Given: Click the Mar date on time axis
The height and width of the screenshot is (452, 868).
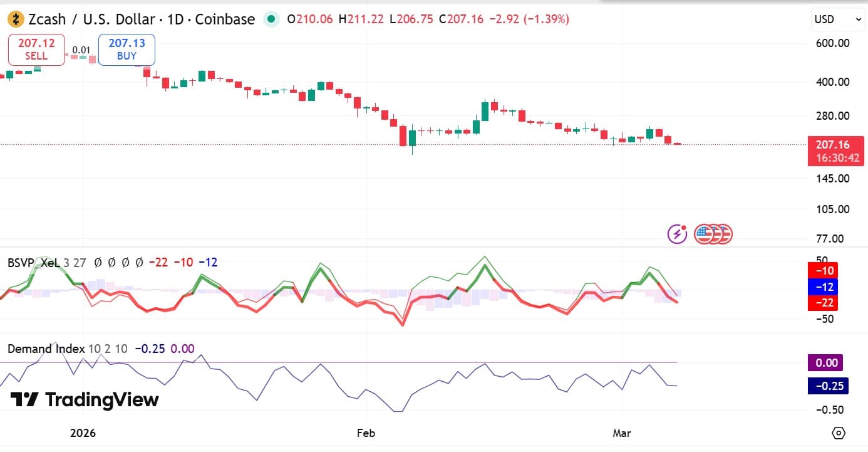Looking at the screenshot, I should (x=622, y=433).
